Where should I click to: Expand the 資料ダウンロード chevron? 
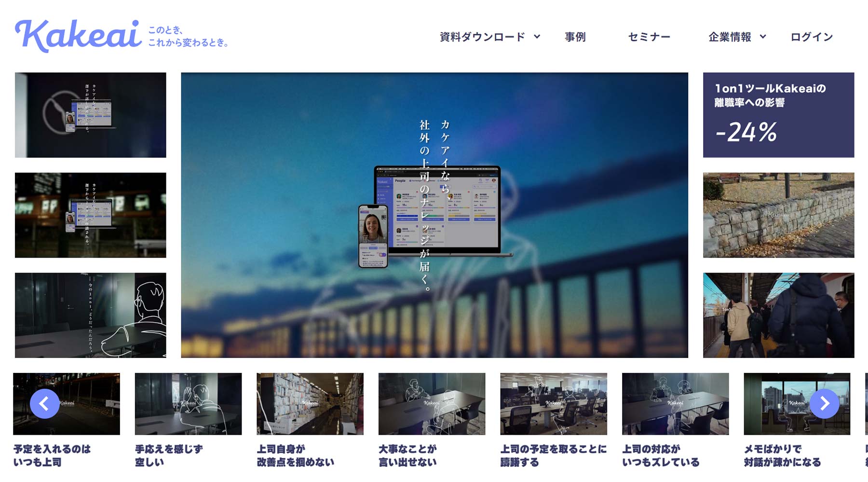point(537,37)
